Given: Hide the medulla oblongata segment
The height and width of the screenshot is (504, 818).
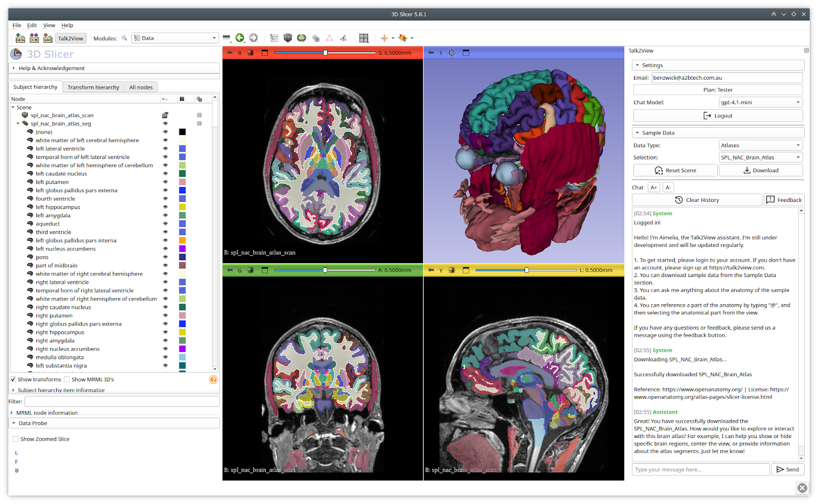Looking at the screenshot, I should [165, 358].
